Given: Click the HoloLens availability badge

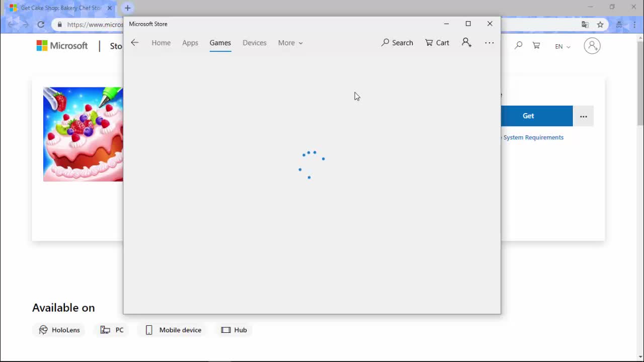Looking at the screenshot, I should 59,330.
